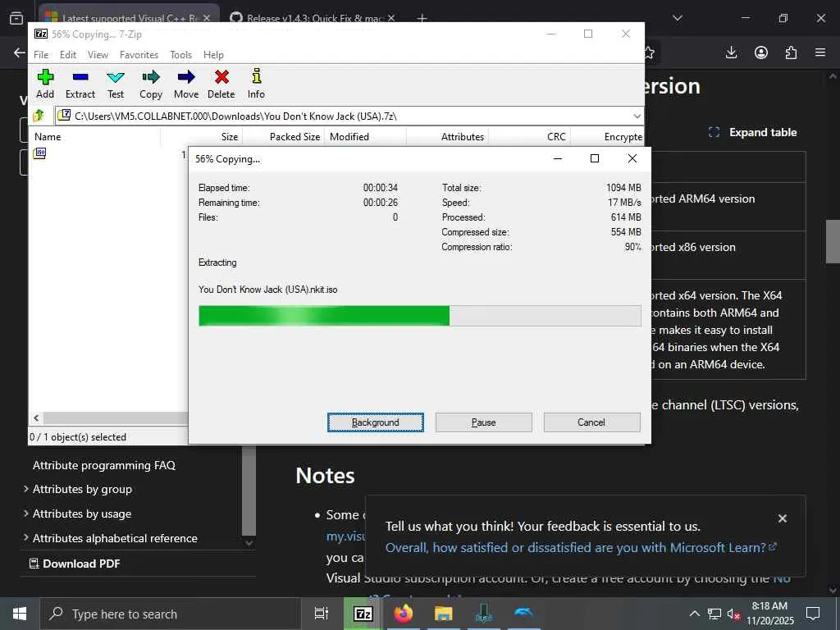Click the Test toolbar icon

[x=115, y=84]
